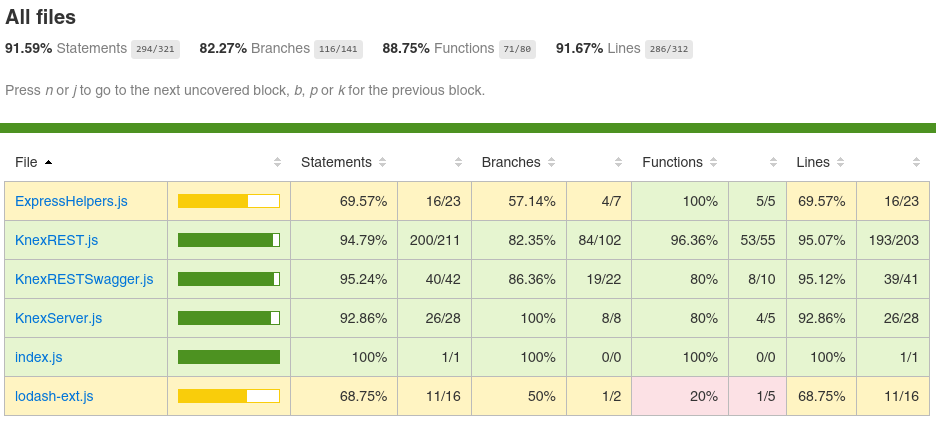Click KnexRESTSwagger.js lines count 39/41

pos(901,279)
